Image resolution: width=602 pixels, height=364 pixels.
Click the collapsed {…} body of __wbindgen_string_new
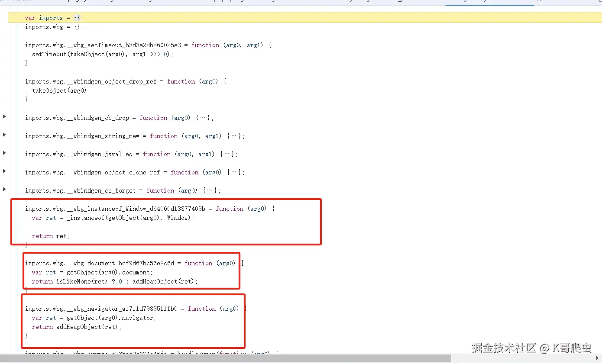tap(234, 136)
